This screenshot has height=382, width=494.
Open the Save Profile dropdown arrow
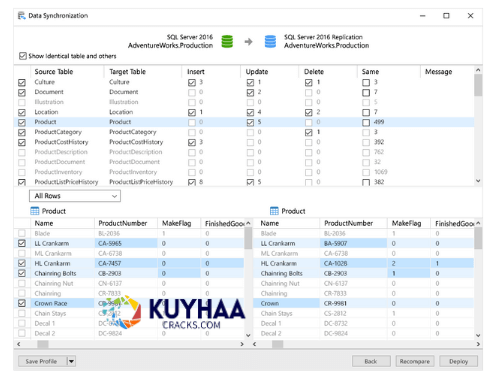coord(71,361)
